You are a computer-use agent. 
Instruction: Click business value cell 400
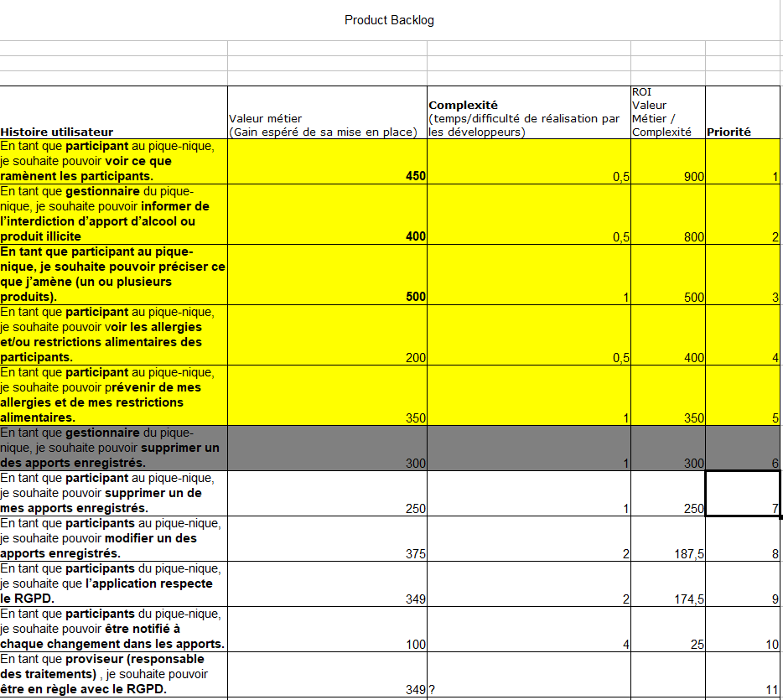coord(327,215)
